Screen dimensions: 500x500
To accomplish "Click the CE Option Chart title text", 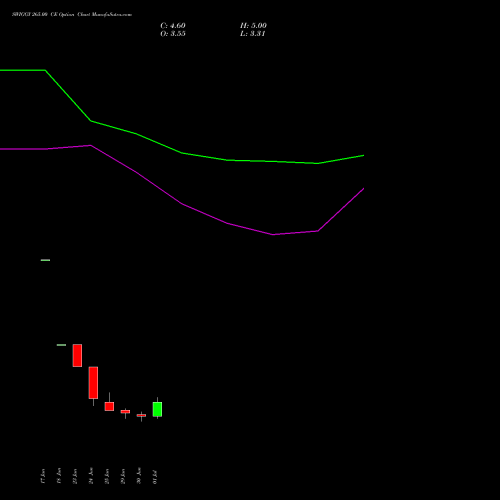I will click(x=72, y=15).
